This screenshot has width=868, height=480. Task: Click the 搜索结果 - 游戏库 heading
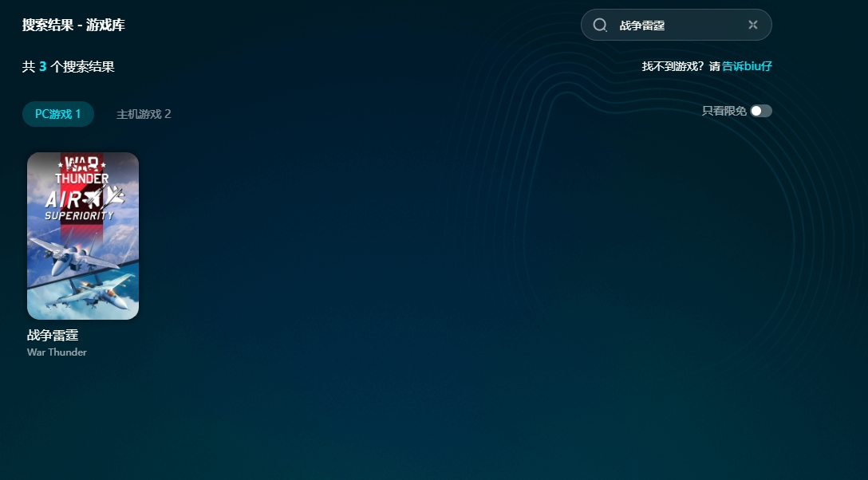click(x=73, y=25)
